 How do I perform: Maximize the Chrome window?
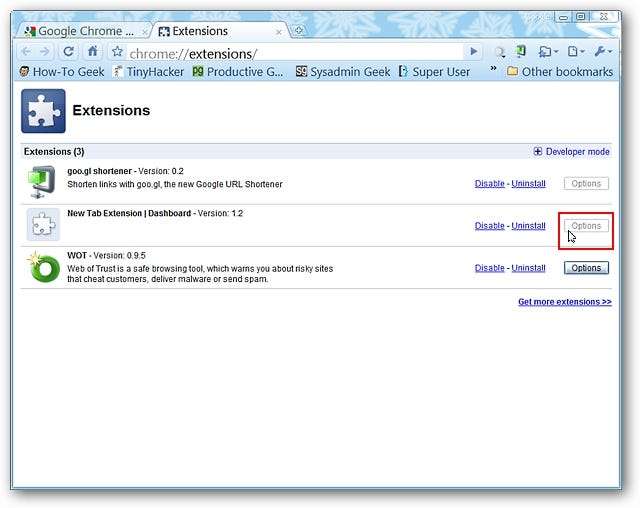coord(580,17)
